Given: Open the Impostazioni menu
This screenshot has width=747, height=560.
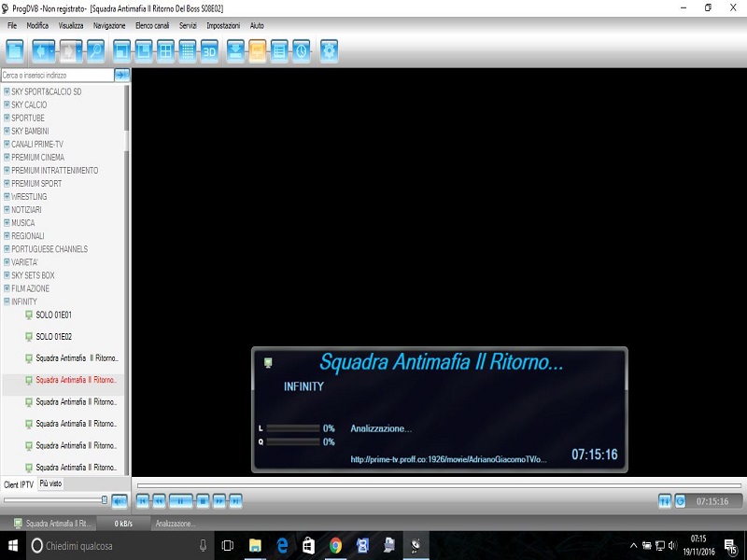Looking at the screenshot, I should 222,25.
